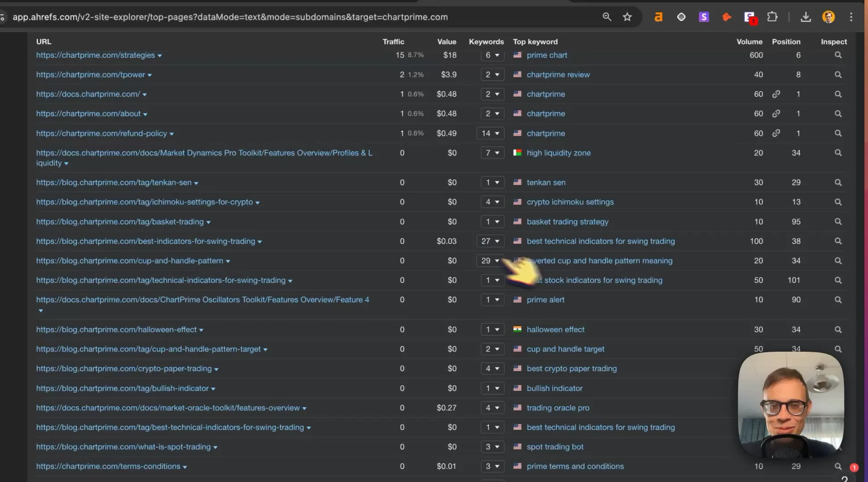Click the 'chartprime review' top keyword link
The width and height of the screenshot is (868, 482).
point(558,75)
